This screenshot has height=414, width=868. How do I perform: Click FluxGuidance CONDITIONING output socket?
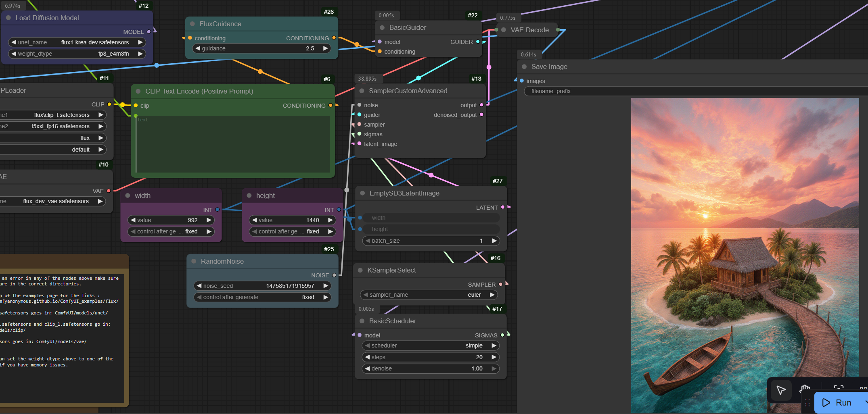pyautogui.click(x=334, y=38)
